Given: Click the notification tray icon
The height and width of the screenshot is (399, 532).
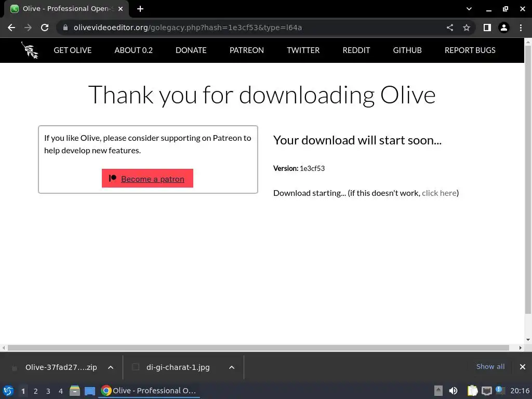Looking at the screenshot, I should pyautogui.click(x=500, y=390).
